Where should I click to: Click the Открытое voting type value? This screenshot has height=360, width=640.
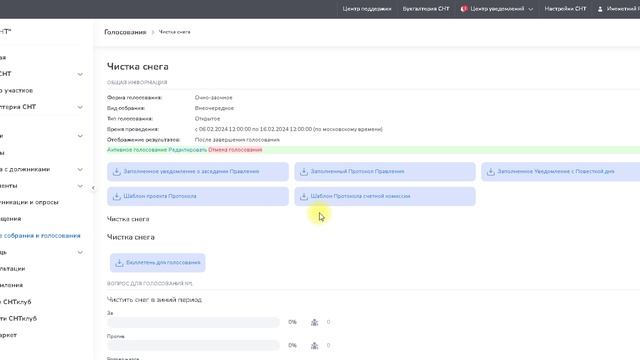tap(207, 119)
